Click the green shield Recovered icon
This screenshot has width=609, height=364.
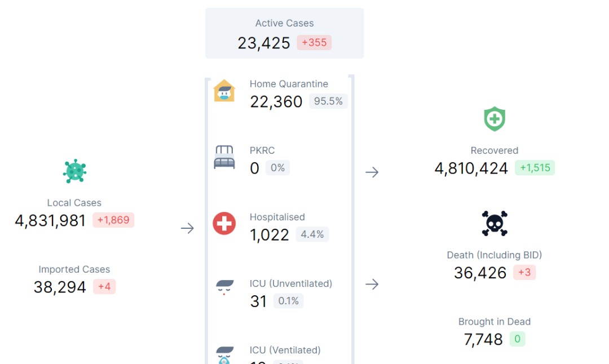[x=495, y=119]
